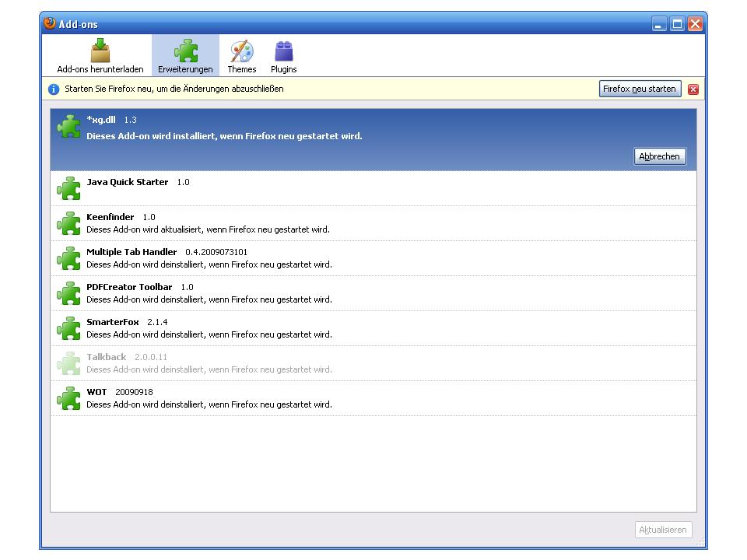
Task: Select the SmarterFox extension name
Action: 112,322
